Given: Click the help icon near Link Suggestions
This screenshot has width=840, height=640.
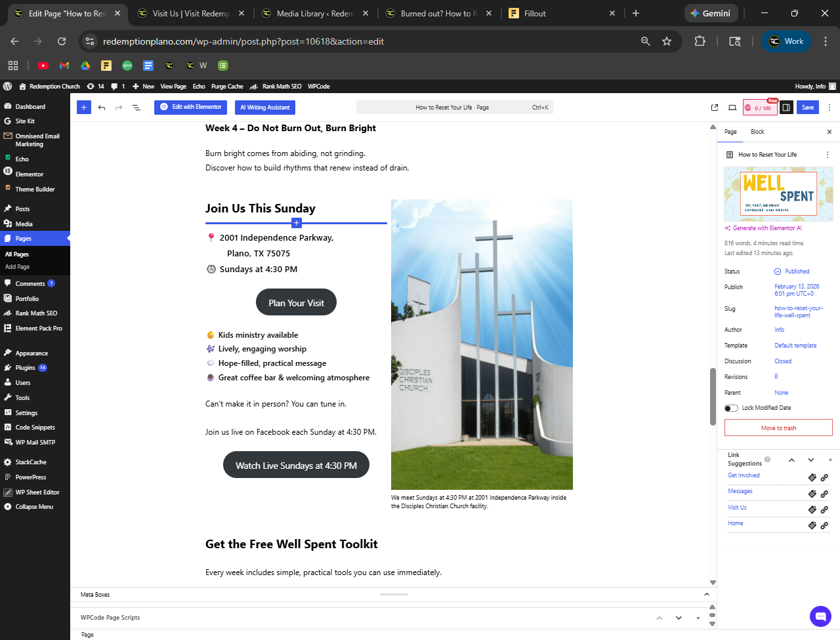Looking at the screenshot, I should [x=767, y=460].
